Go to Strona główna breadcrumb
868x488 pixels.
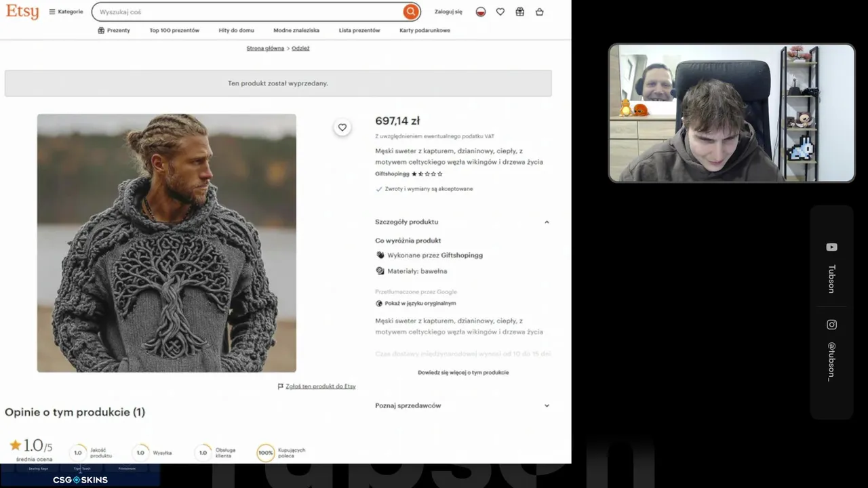(265, 49)
